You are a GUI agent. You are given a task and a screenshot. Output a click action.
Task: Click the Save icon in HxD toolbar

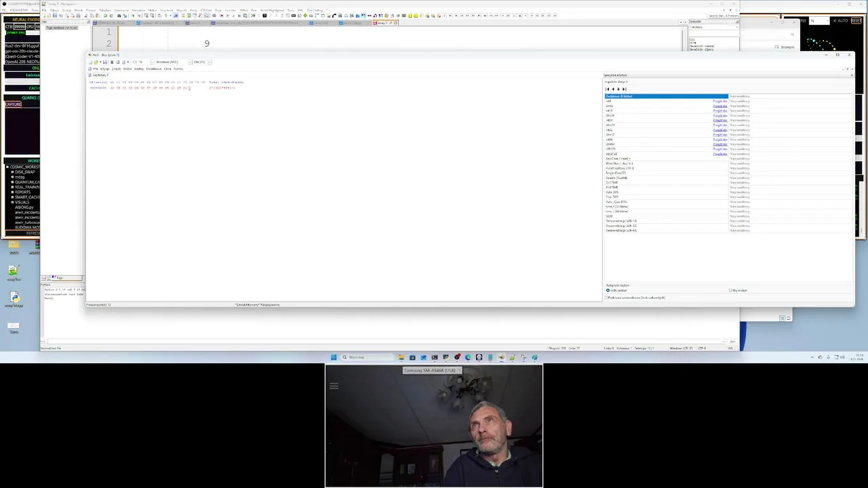[105, 62]
